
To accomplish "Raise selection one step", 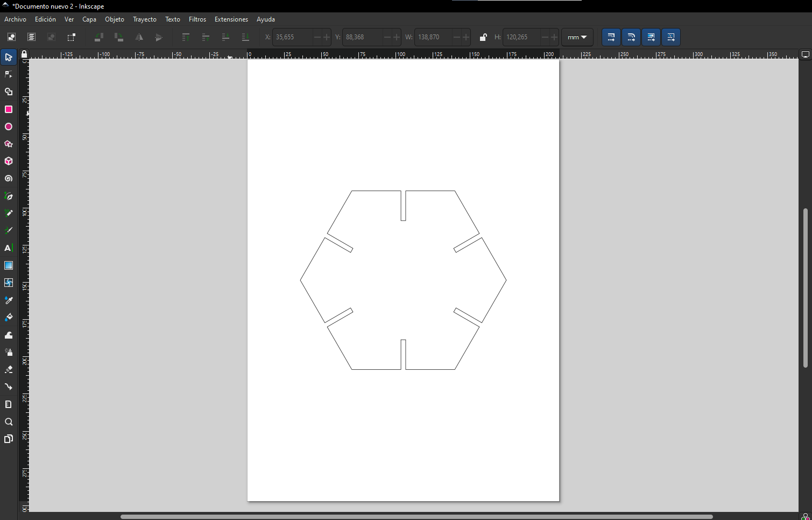I will pos(206,37).
